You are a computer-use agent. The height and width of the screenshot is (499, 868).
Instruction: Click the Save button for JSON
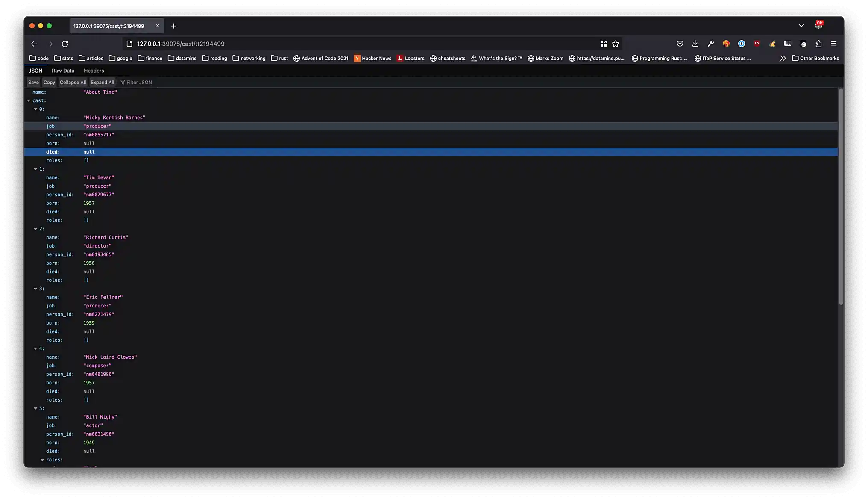coord(33,83)
